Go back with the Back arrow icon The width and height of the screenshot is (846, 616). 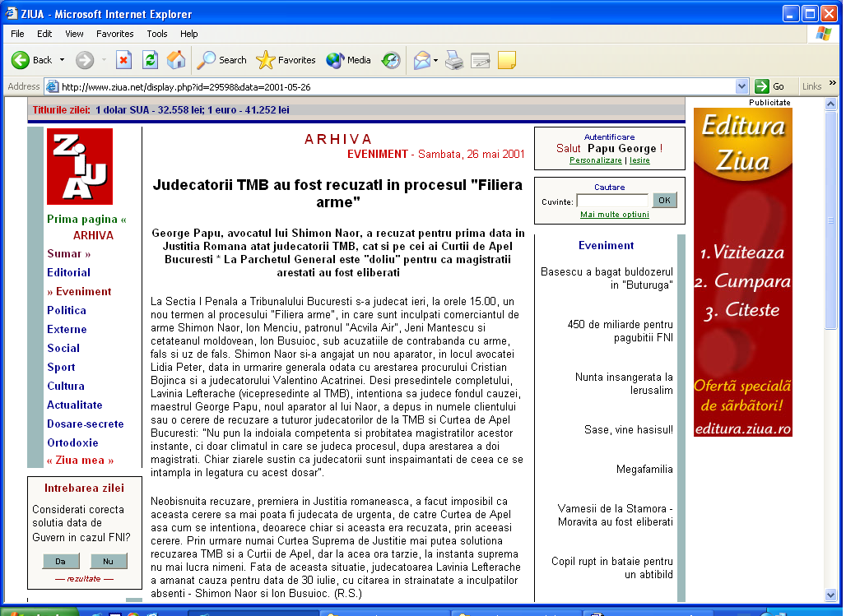click(21, 60)
